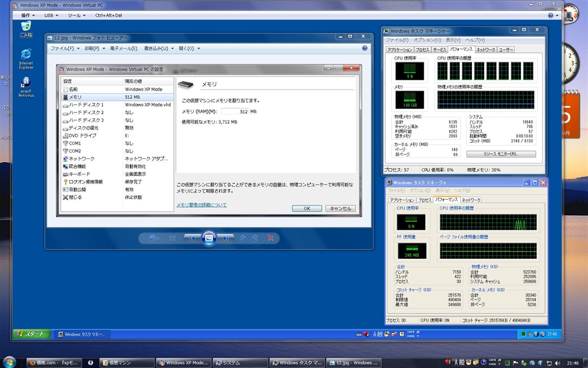The image size is (588, 368).
Task: Open ヘルプ(H) menu in Windows 7 Task Manager
Action: coord(475,40)
